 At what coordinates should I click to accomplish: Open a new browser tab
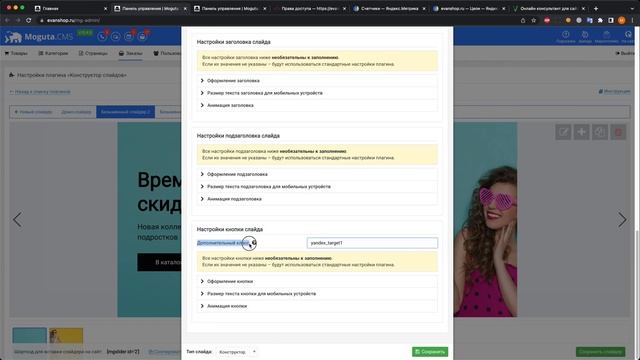click(x=596, y=8)
